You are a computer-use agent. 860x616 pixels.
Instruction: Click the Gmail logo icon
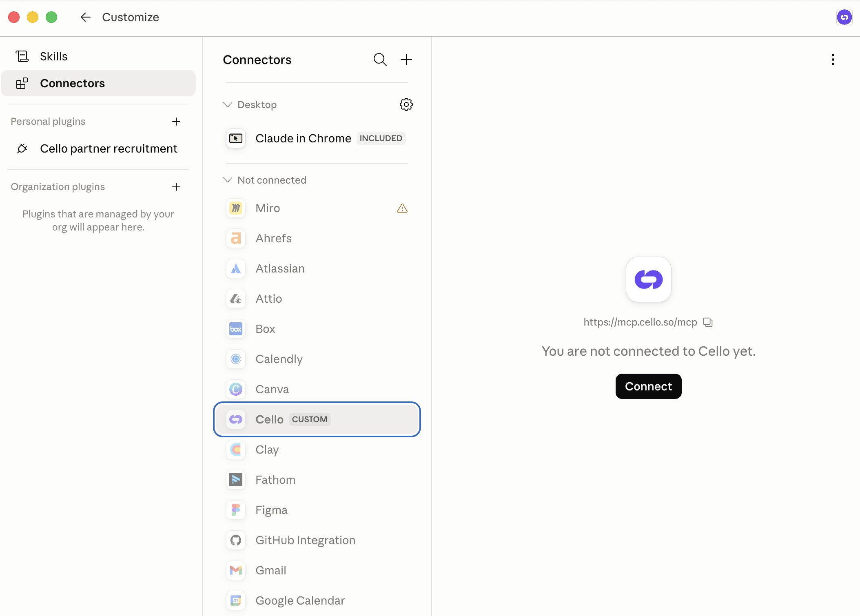point(236,570)
